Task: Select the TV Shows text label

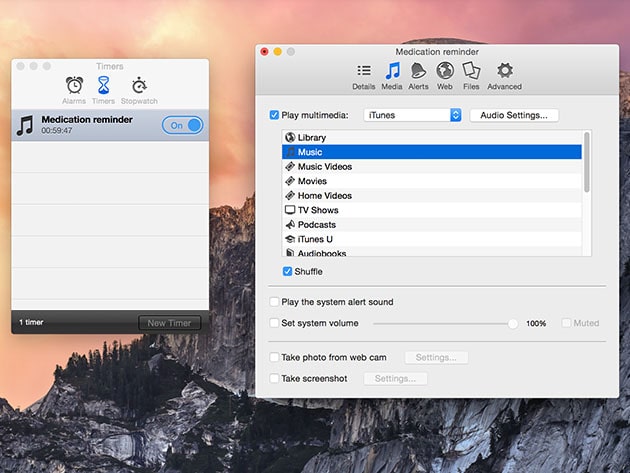Action: (x=318, y=210)
